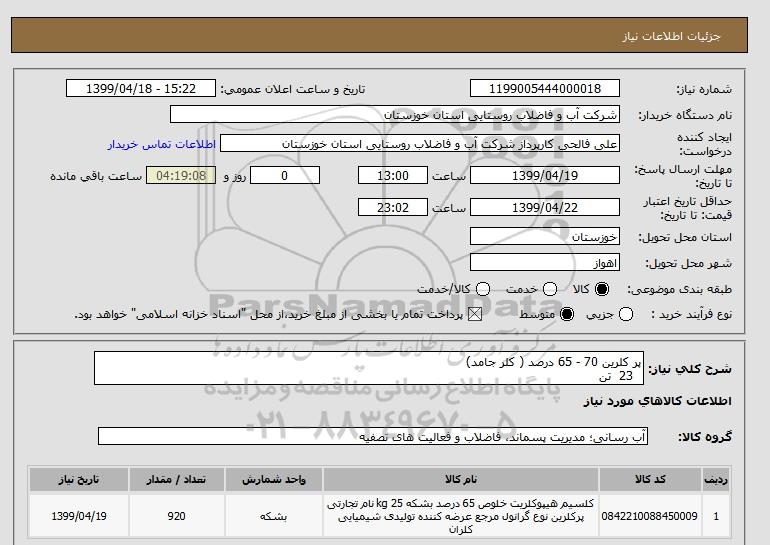
Task: Click the ردیف column header
Action: pyautogui.click(x=716, y=480)
